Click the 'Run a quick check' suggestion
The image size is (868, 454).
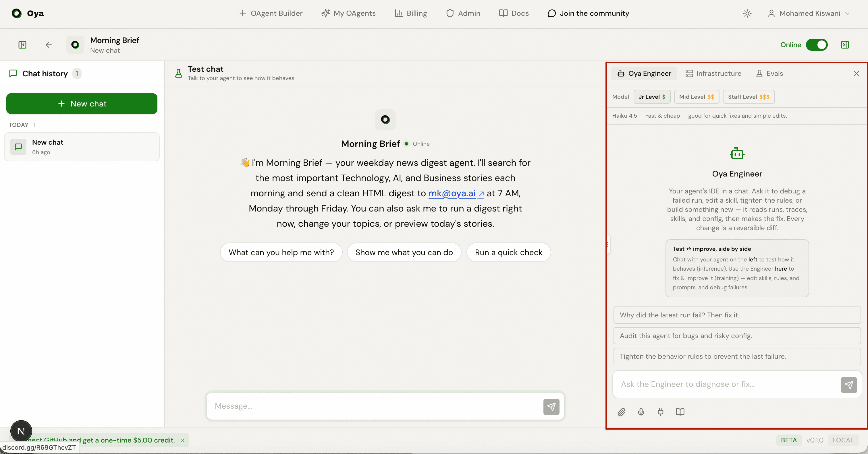click(508, 253)
